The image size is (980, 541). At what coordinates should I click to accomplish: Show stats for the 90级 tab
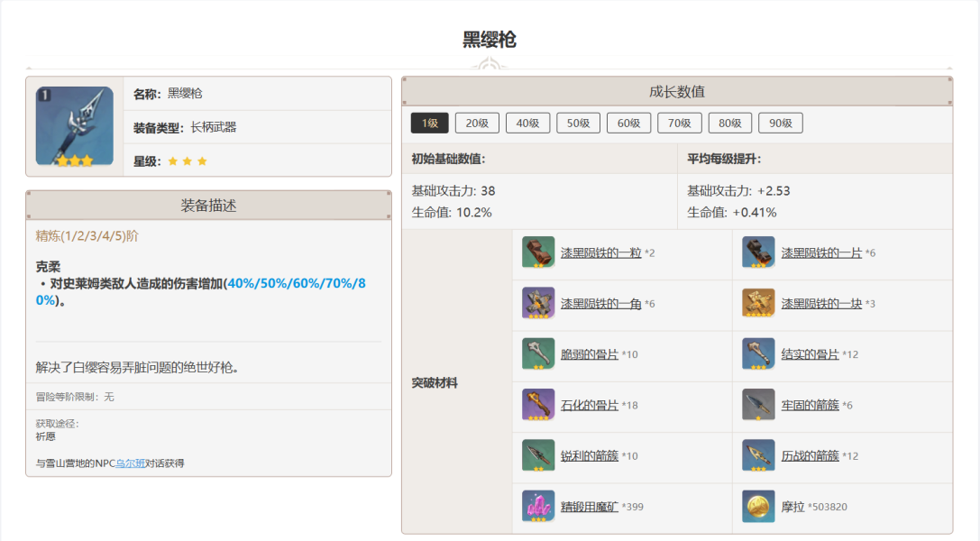coord(780,124)
